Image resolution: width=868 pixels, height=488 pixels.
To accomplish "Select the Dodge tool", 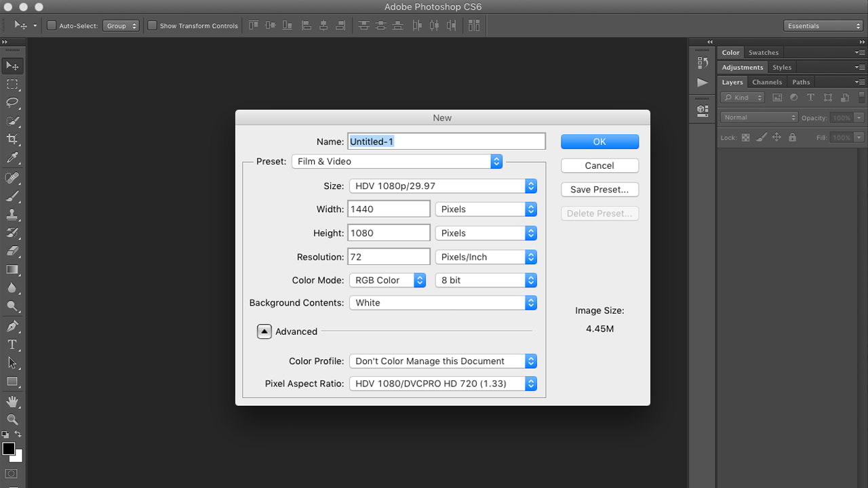I will click(x=12, y=306).
